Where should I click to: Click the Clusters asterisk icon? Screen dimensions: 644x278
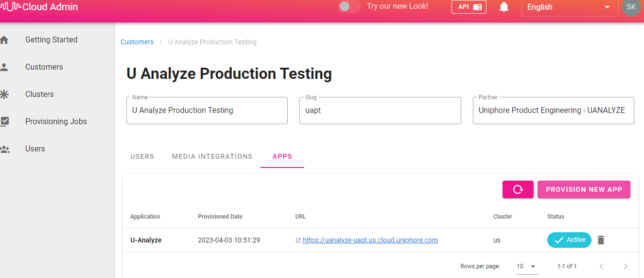tap(4, 94)
